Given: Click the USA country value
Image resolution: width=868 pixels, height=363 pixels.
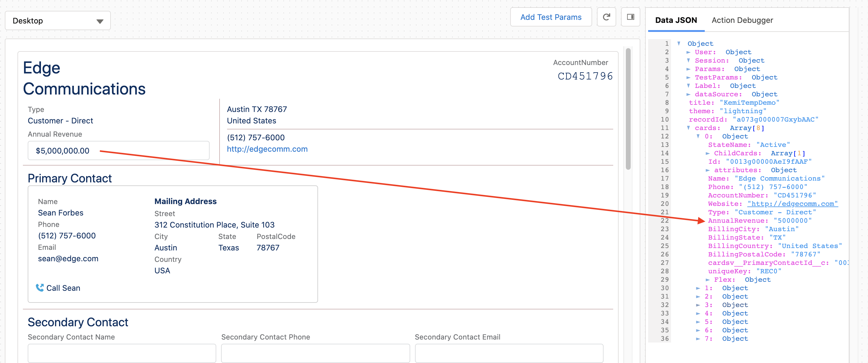Looking at the screenshot, I should 162,271.
